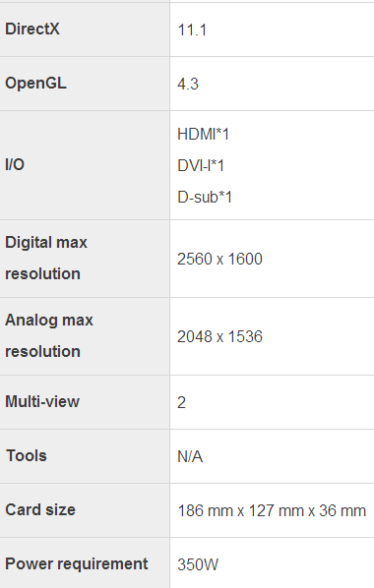Select the N/A Tools value

pos(190,457)
